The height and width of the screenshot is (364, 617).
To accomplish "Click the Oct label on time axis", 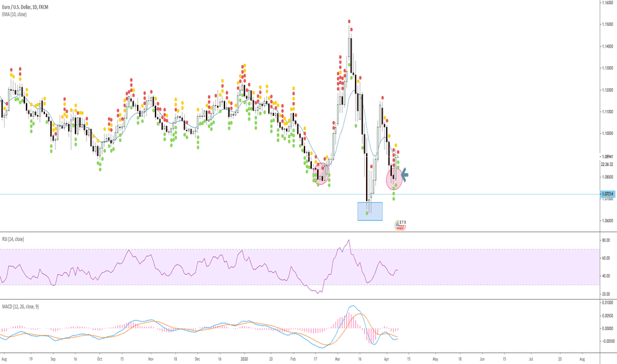I will (x=99, y=359).
